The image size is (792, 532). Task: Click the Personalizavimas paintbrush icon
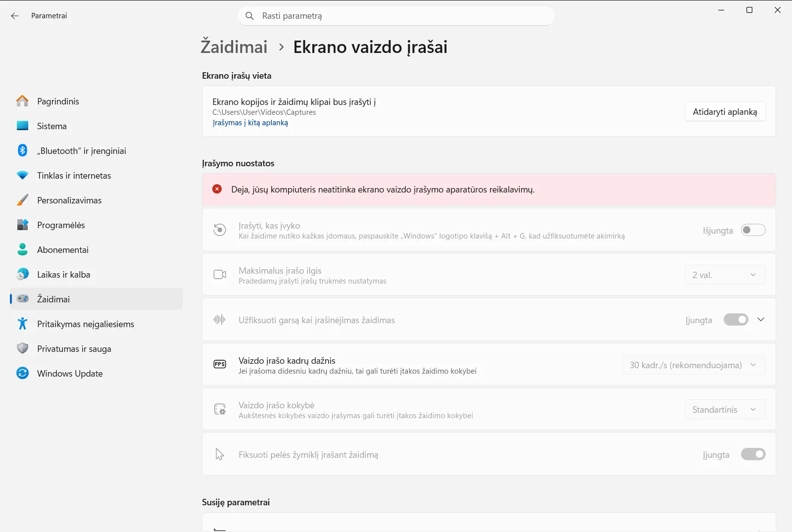click(x=22, y=200)
